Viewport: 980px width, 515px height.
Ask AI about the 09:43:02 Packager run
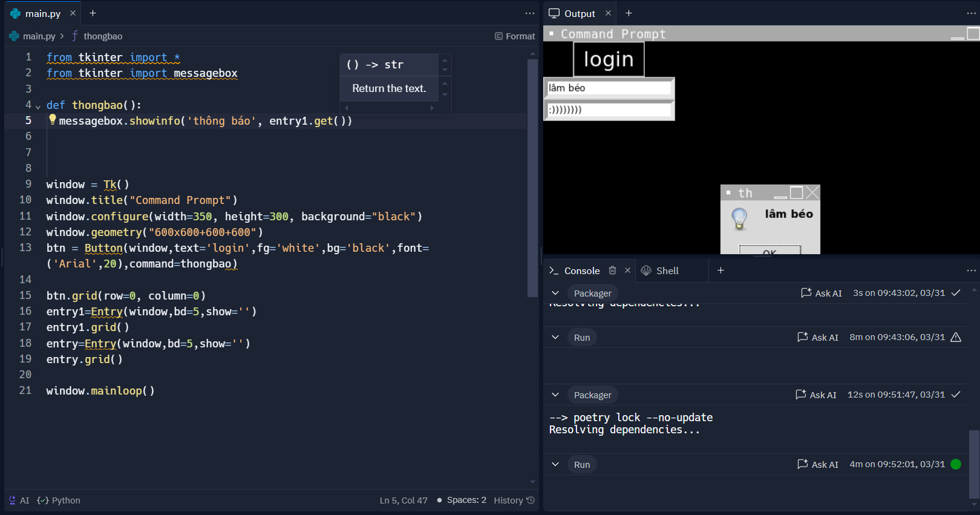pos(822,293)
